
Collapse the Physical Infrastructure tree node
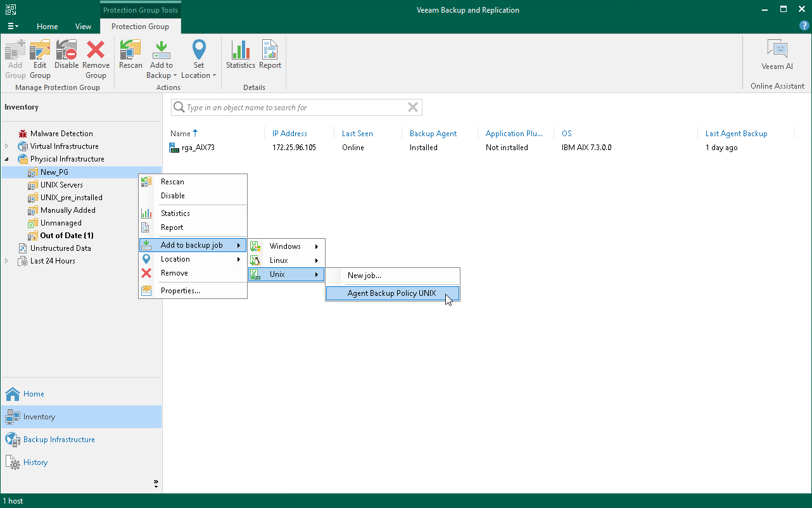point(7,160)
